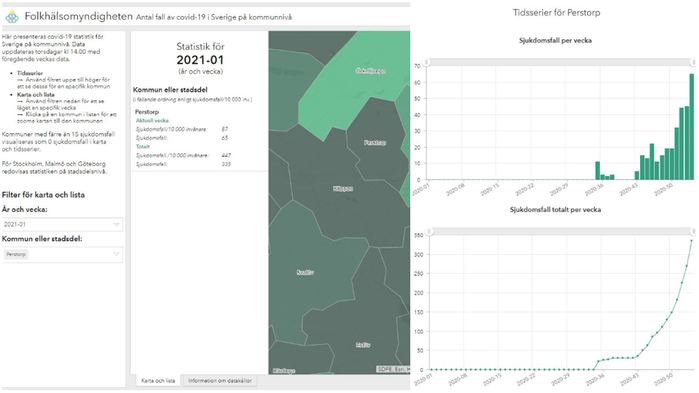Click the 335 total cases value
699x393 pixels.
226,164
